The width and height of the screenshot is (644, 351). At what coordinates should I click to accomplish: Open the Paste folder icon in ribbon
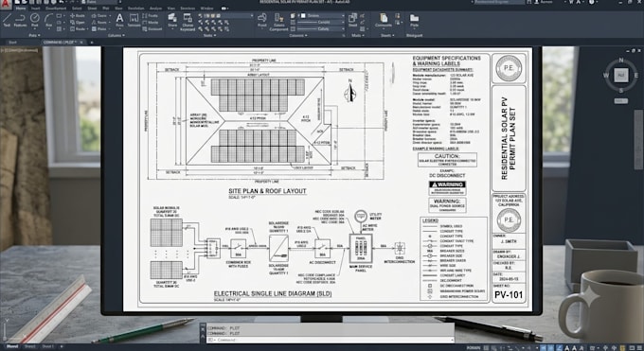point(414,20)
